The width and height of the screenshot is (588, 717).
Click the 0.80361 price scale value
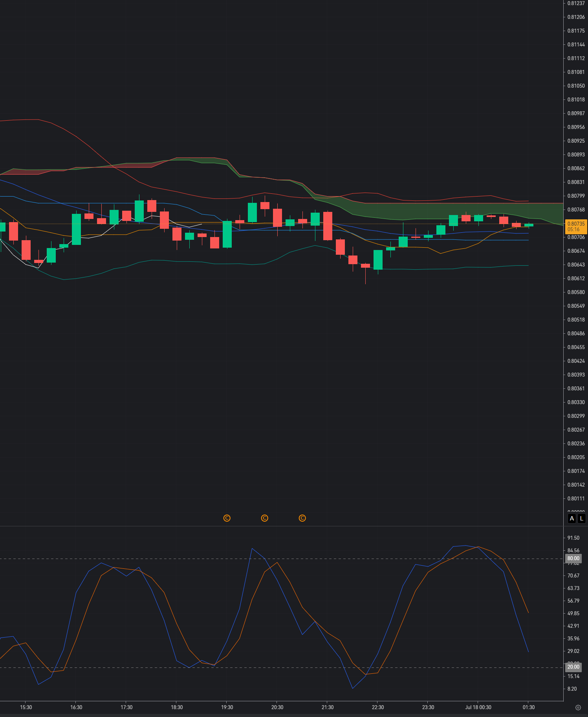(x=576, y=388)
